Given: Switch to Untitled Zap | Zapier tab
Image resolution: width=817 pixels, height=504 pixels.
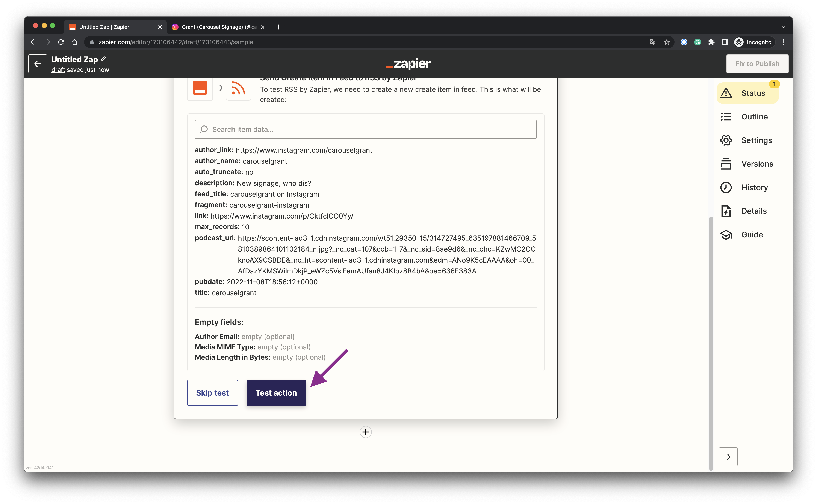Looking at the screenshot, I should tap(115, 27).
